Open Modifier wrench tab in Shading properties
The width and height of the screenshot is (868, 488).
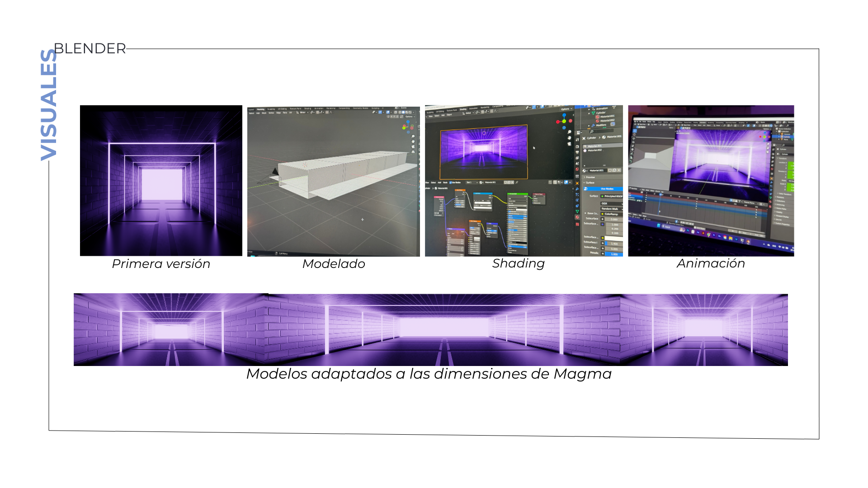coord(577,189)
